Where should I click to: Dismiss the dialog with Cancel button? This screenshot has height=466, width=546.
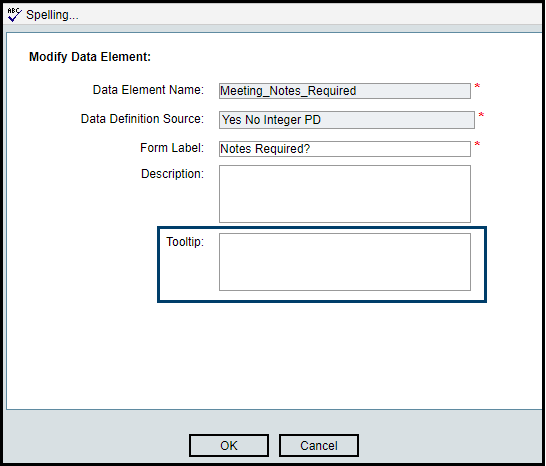pyautogui.click(x=319, y=445)
